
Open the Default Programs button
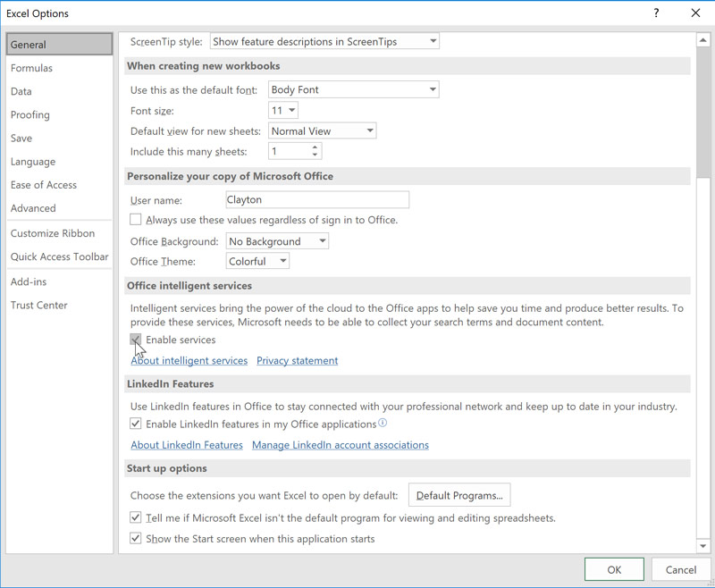point(459,495)
